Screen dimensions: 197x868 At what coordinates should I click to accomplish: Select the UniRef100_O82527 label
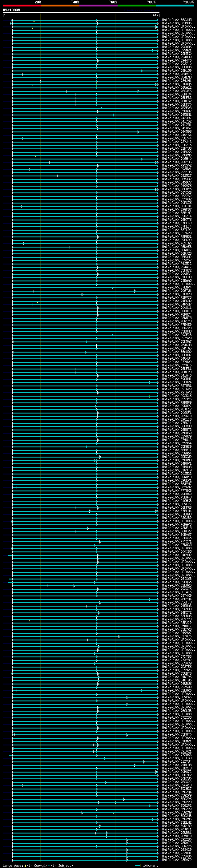177,176
